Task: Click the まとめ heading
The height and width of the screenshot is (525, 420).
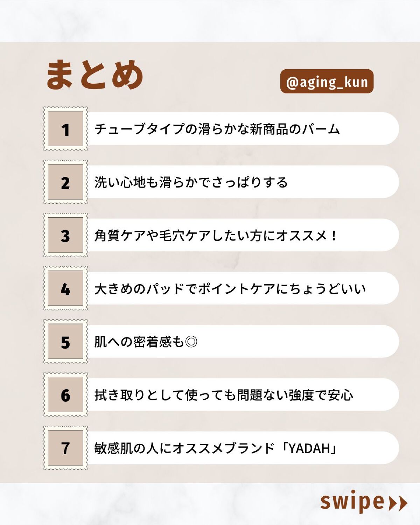Action: (94, 75)
